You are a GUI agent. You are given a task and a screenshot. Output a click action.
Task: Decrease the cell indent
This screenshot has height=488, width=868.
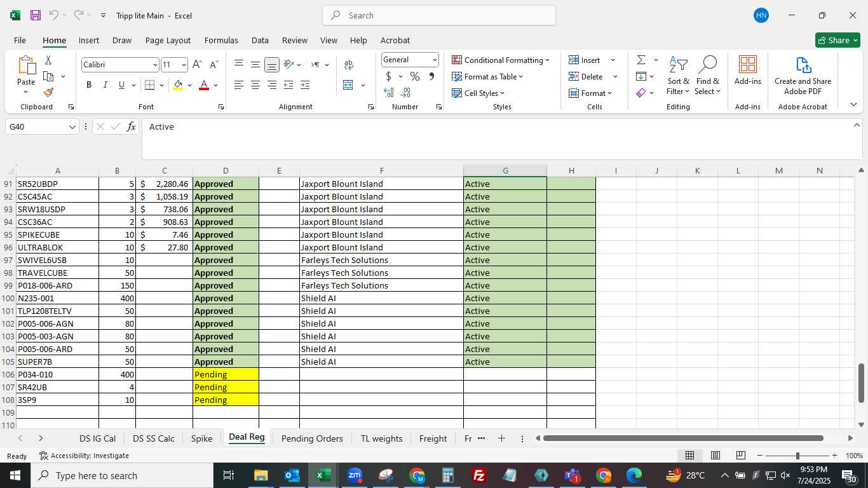tap(288, 85)
